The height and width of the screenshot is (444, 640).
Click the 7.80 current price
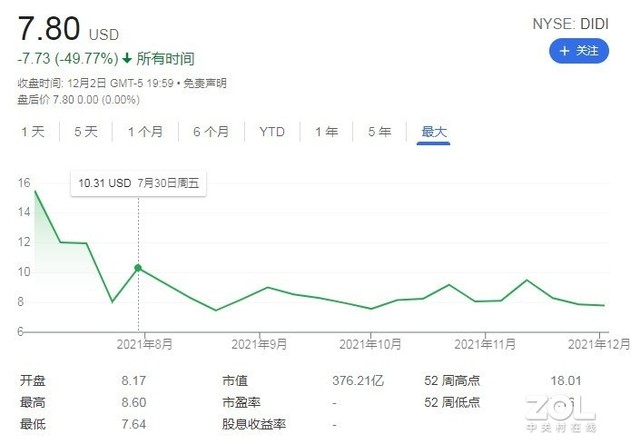pyautogui.click(x=49, y=29)
